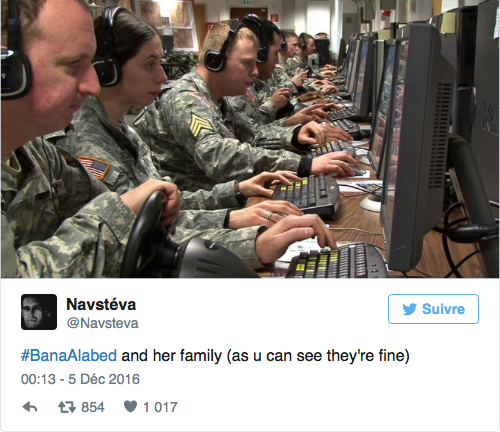500x432 pixels.
Task: Open the #BanaAlabed hashtag
Action: click(x=69, y=355)
